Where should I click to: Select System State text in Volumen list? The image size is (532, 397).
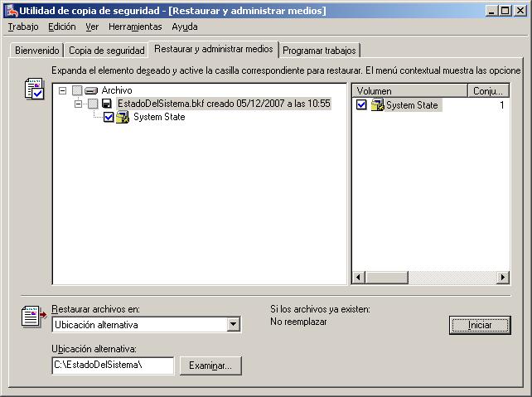click(412, 105)
